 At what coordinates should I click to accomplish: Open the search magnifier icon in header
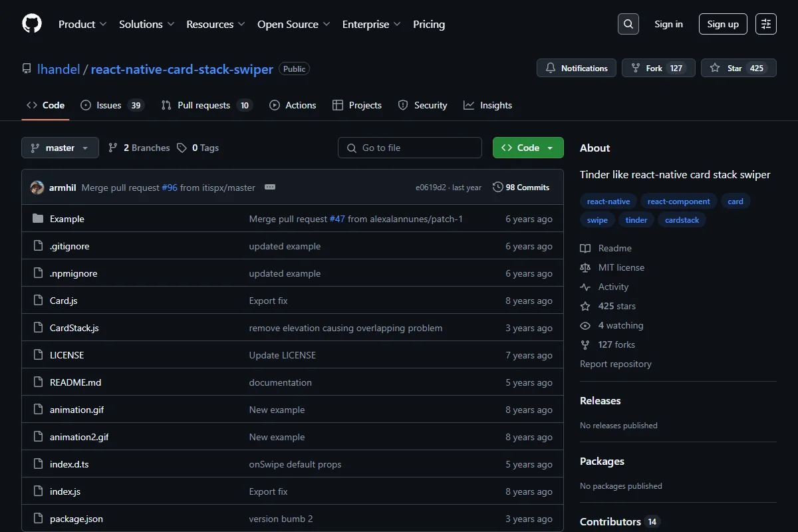(628, 24)
